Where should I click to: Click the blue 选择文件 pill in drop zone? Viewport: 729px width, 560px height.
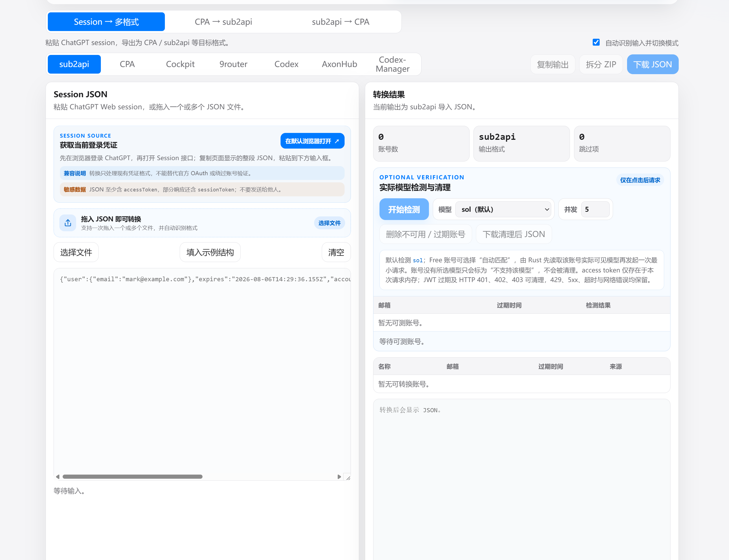click(x=329, y=223)
